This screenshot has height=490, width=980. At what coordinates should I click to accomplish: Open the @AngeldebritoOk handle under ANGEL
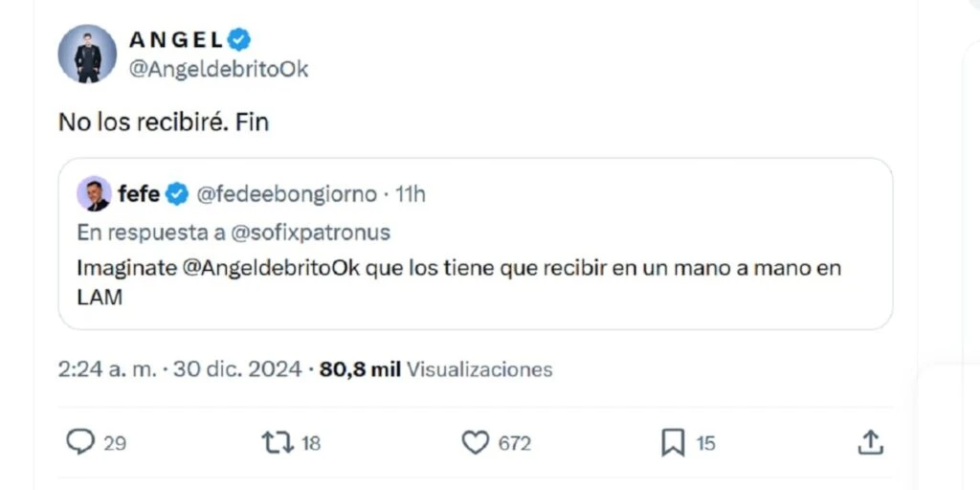[x=218, y=70]
